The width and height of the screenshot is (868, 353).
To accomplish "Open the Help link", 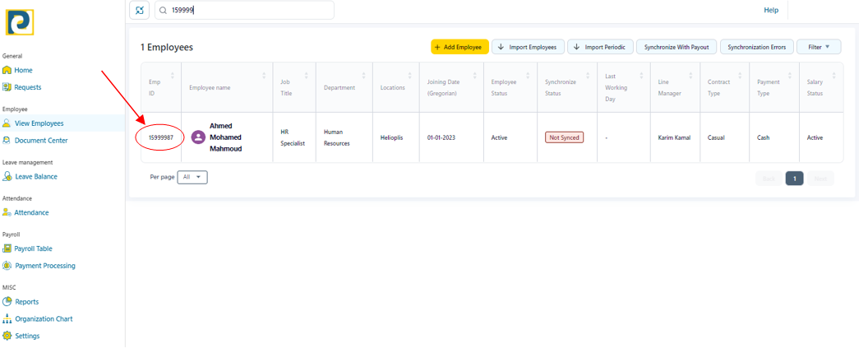I will 770,10.
